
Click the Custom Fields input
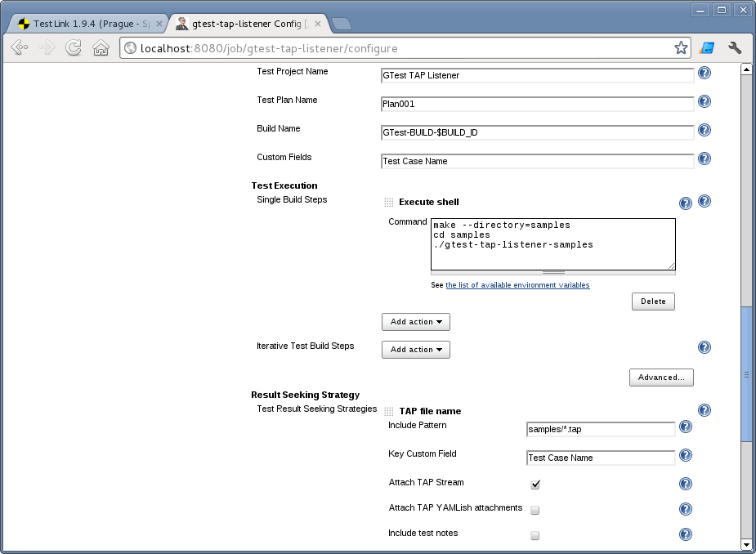click(537, 161)
